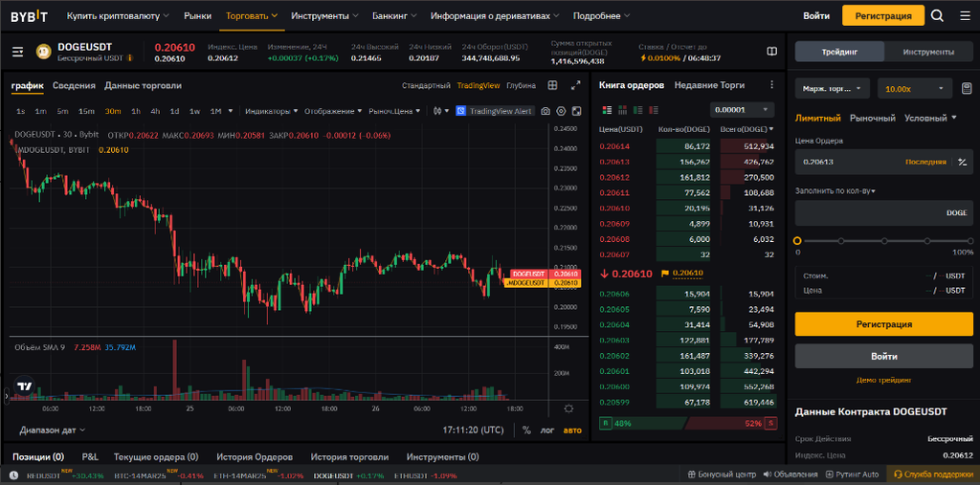Toggle auto scale on the chart
980x485 pixels.
572,430
